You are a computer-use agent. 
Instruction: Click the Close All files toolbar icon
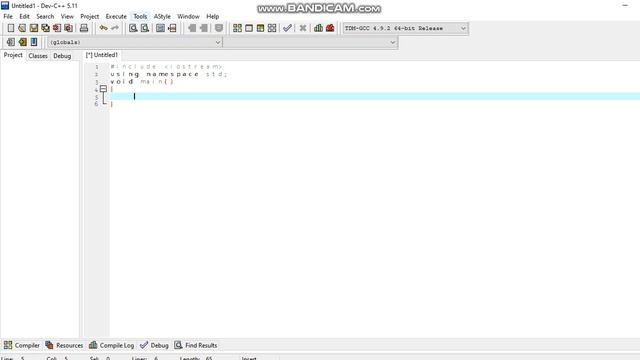[x=69, y=28]
